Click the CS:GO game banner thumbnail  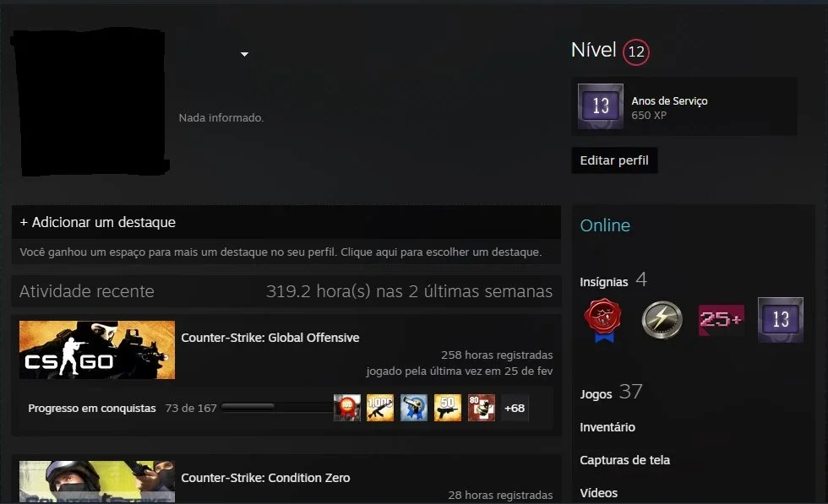click(97, 350)
